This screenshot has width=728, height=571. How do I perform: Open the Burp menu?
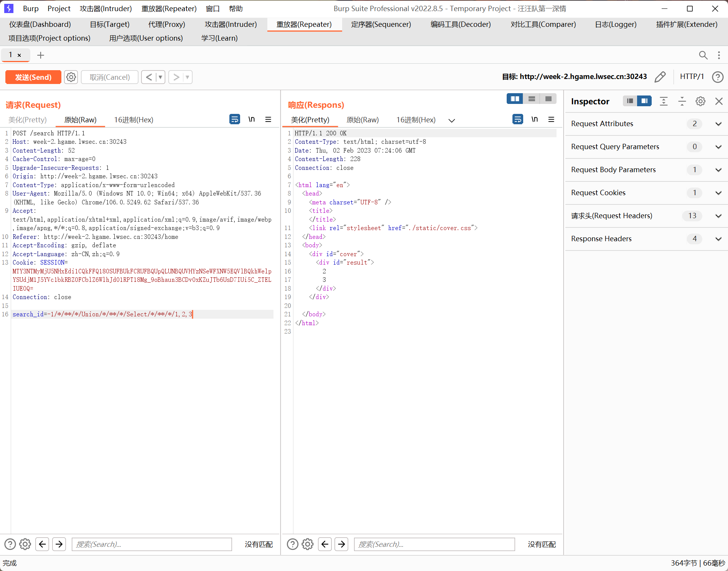click(x=31, y=8)
